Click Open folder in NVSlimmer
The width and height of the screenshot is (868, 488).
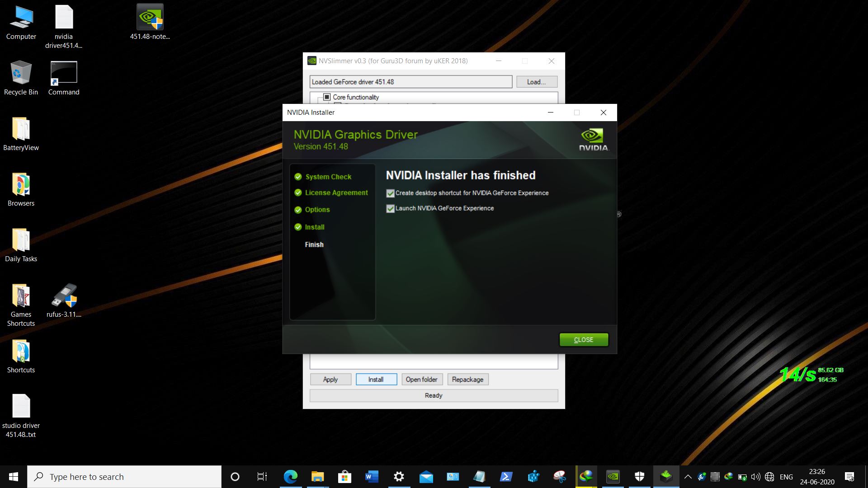click(x=422, y=380)
